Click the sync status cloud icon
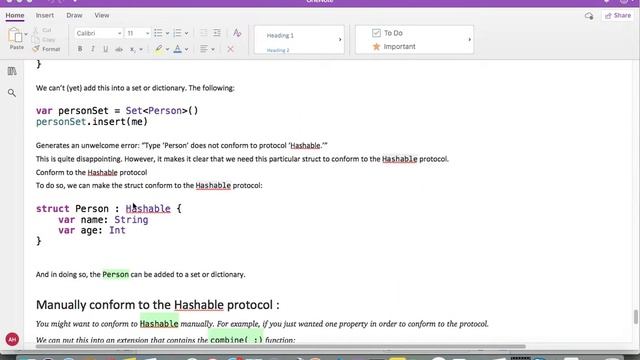 point(589,16)
